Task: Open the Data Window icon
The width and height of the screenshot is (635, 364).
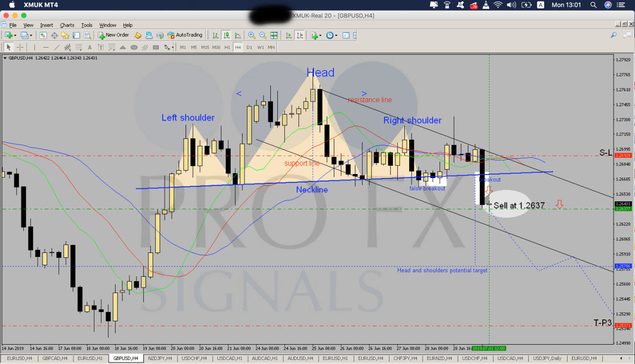Action: click(54, 35)
